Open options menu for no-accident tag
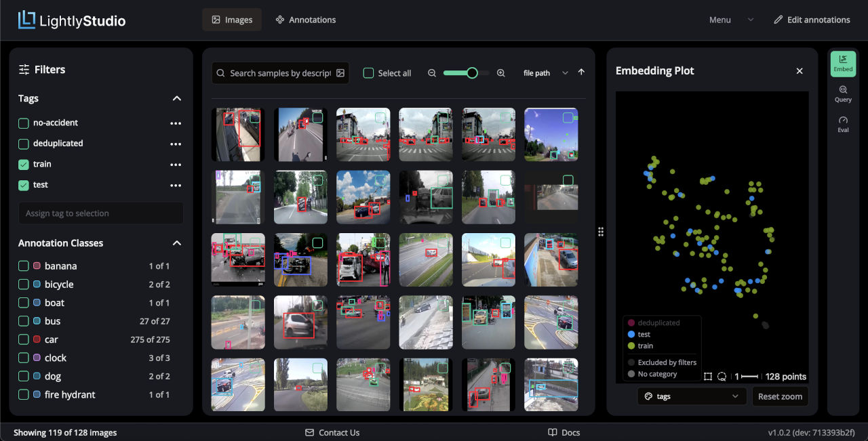 [x=176, y=123]
